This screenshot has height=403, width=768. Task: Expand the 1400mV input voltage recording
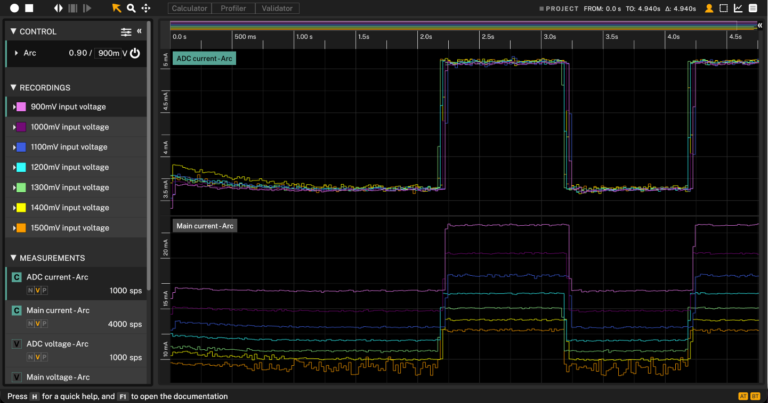[14, 208]
